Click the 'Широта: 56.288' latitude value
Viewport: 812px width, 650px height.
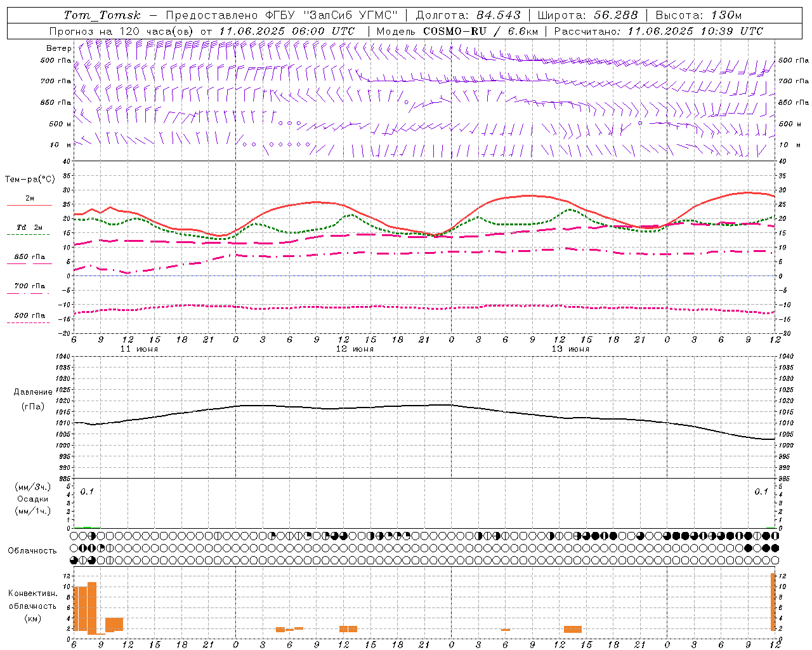(x=587, y=15)
